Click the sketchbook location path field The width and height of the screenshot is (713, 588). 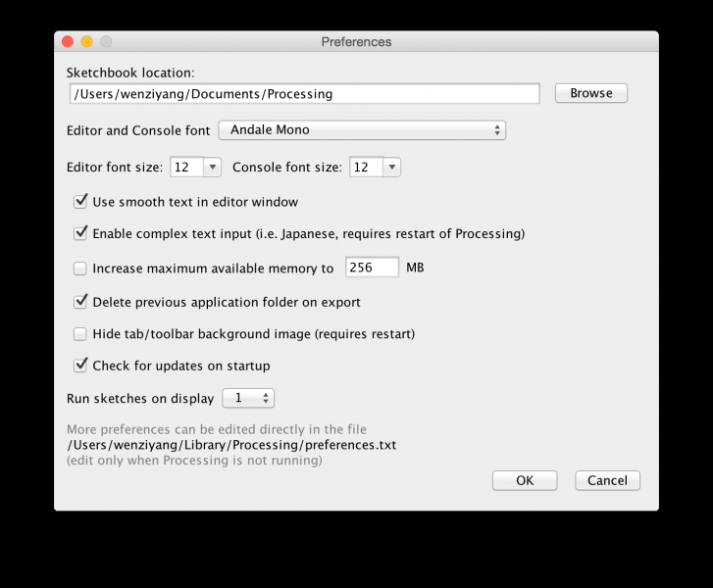click(305, 94)
